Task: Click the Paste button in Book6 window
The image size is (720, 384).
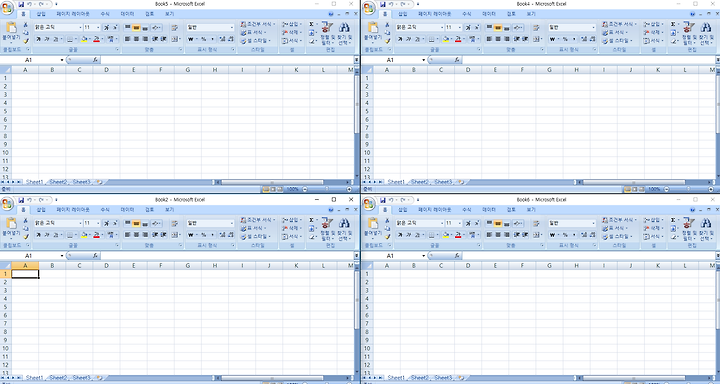Action: point(373,228)
